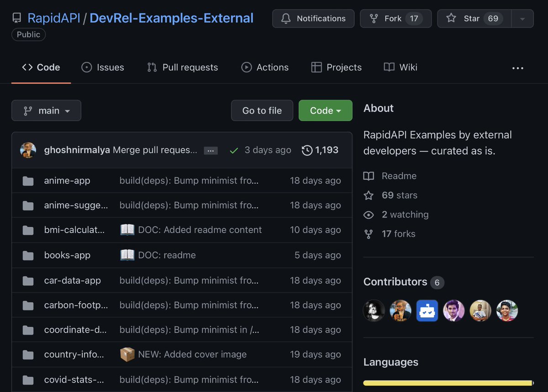Click the star icon beside 69 stars
This screenshot has width=548, height=392.
pyautogui.click(x=369, y=195)
